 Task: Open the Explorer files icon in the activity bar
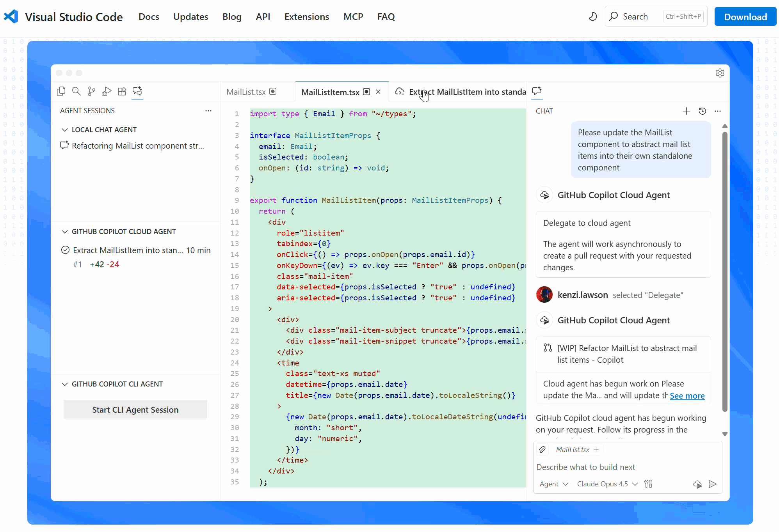pyautogui.click(x=61, y=91)
